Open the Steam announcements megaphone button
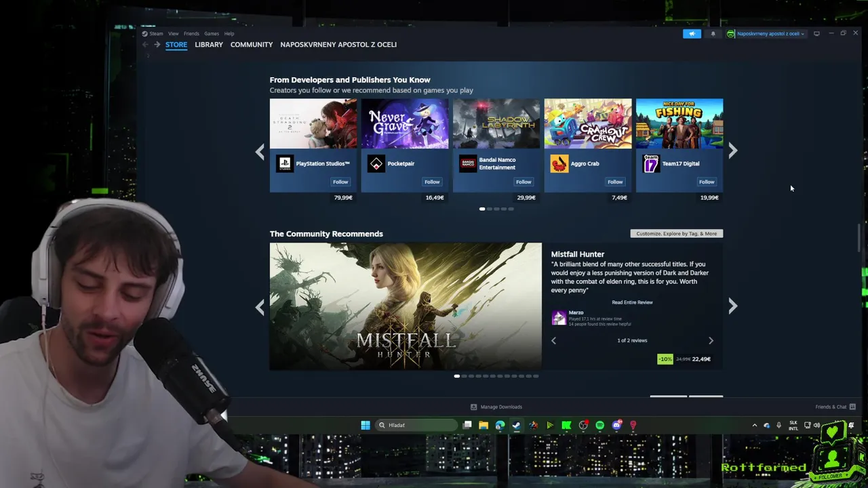The image size is (868, 488). coord(692,34)
